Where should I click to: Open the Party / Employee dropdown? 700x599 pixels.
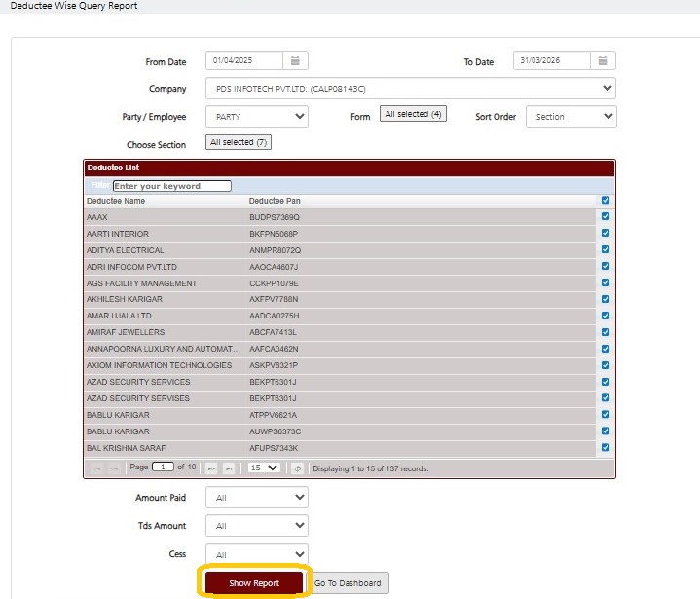coord(257,117)
